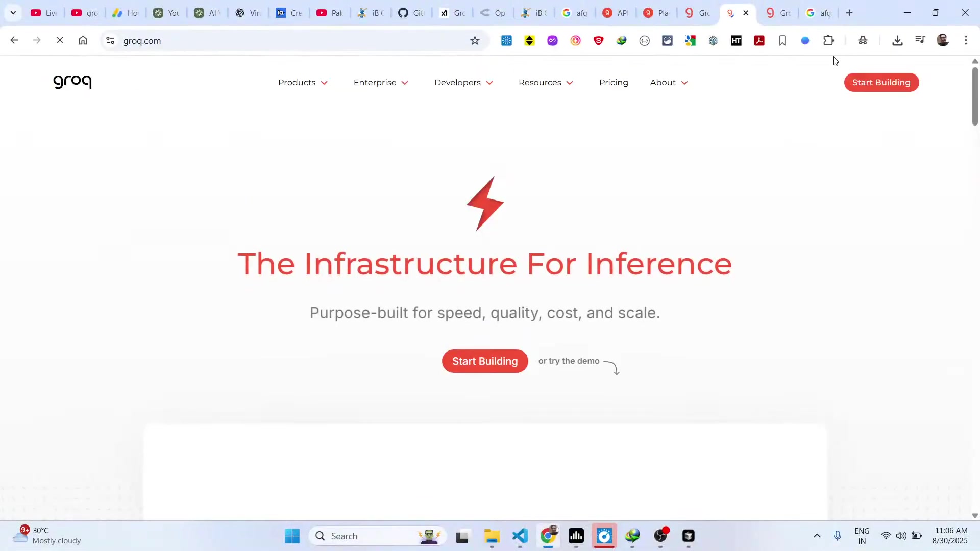Open the Downloads panel

click(897, 40)
